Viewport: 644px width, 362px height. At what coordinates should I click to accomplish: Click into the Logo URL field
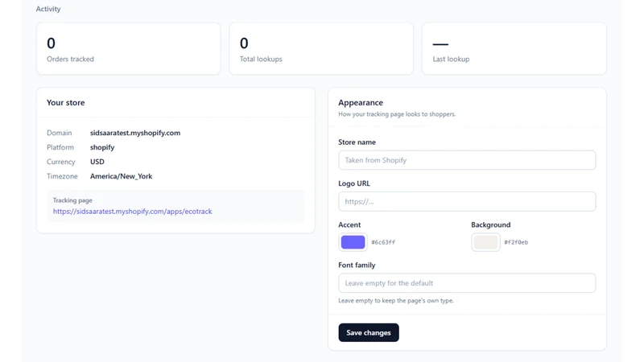pyautogui.click(x=467, y=202)
